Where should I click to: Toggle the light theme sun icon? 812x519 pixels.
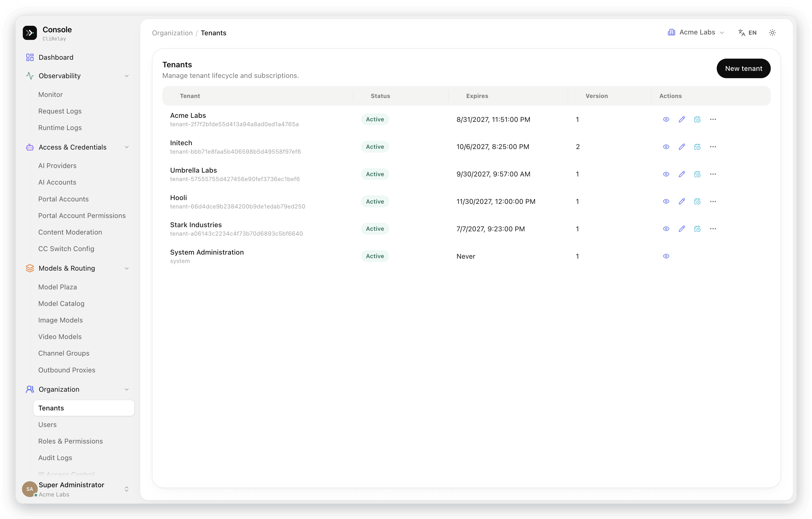click(772, 33)
